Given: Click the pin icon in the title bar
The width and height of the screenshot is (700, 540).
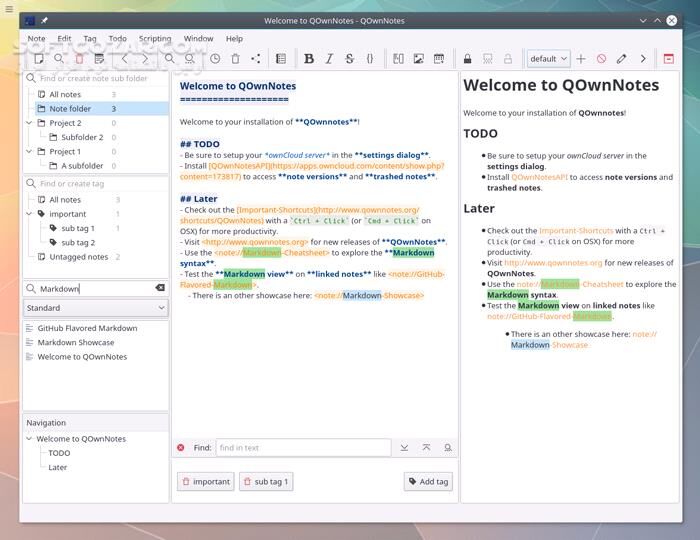Looking at the screenshot, I should coord(44,20).
